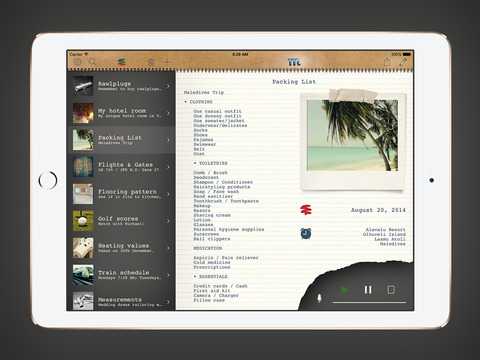
Task: Click chevron on Flooring pattern row
Action: (168, 194)
